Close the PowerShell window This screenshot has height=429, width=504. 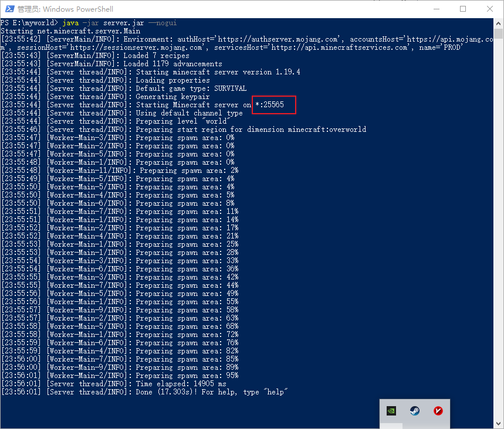click(489, 9)
